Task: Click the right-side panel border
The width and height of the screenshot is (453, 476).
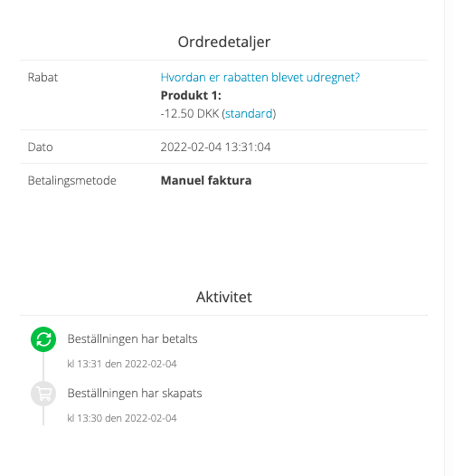Action: coord(445,238)
